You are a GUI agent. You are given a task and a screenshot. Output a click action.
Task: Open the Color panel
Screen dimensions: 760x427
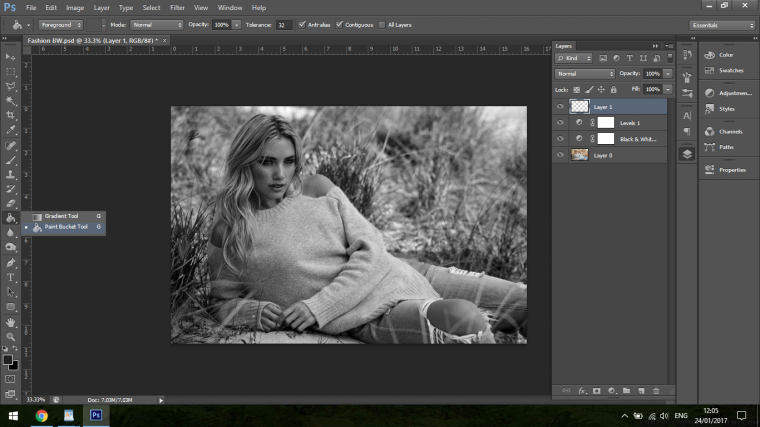726,55
